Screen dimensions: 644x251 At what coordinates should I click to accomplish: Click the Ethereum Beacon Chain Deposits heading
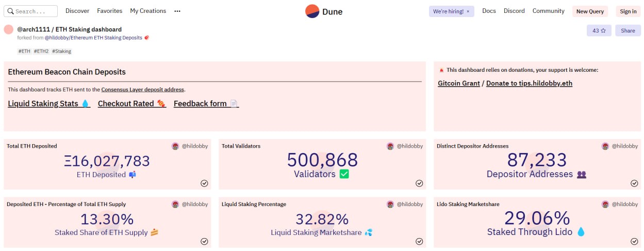pos(67,72)
